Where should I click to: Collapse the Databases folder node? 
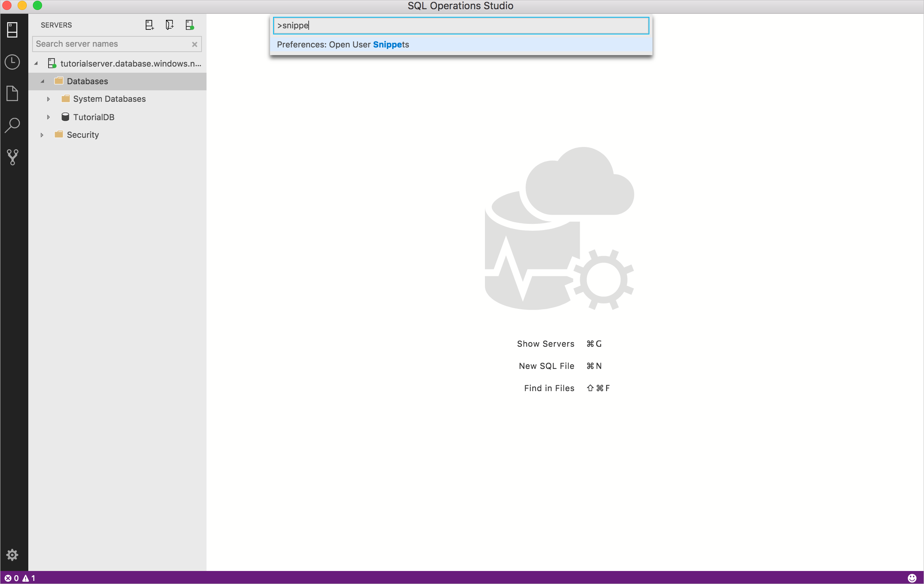[x=42, y=81]
